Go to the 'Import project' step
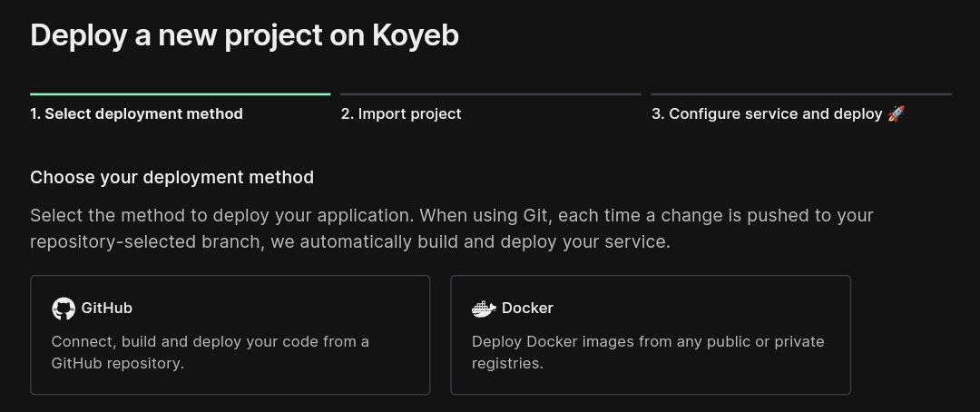Image resolution: width=980 pixels, height=412 pixels. 401,113
